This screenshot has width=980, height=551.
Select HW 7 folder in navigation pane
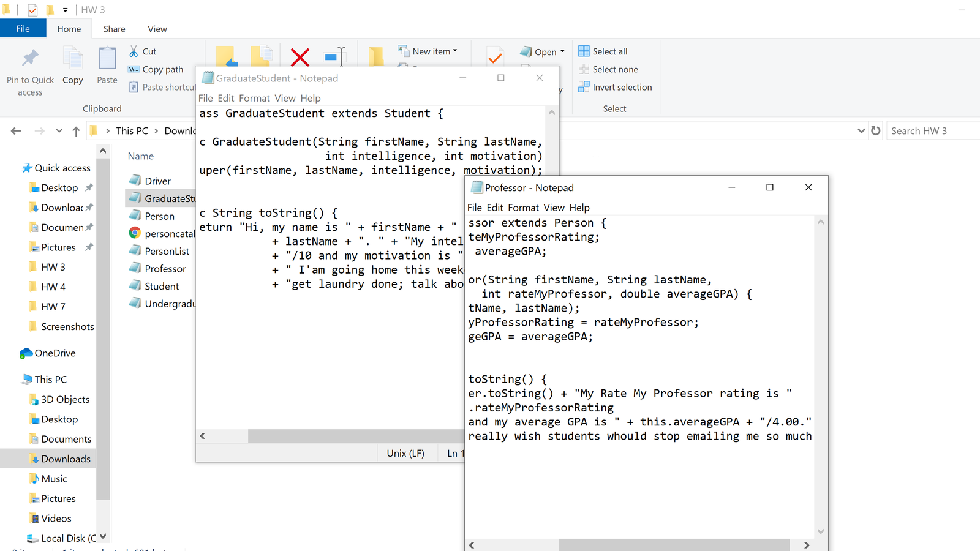pos(53,307)
